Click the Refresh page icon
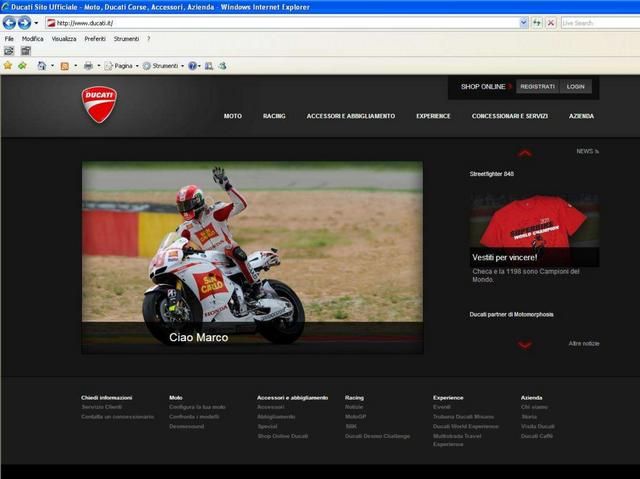Viewport: 640px width, 479px height. tap(537, 23)
